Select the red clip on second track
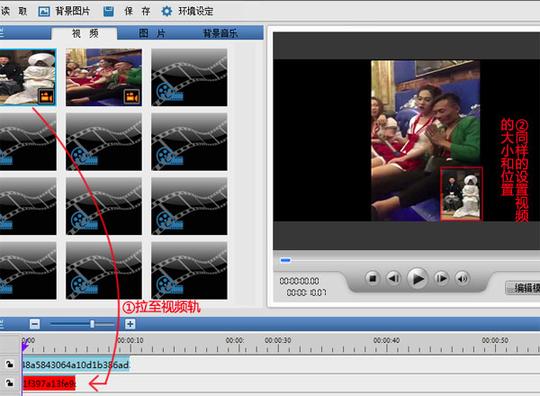Screen dimensions: 540x396 49,383
